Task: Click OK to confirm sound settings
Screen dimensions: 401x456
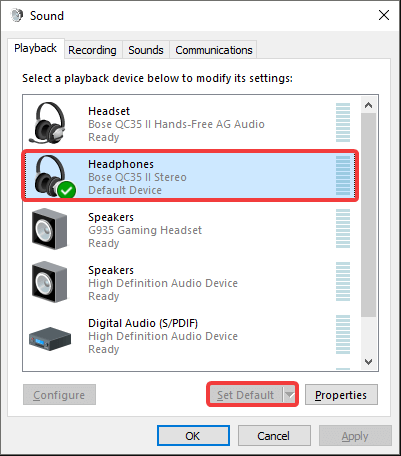Action: (193, 436)
